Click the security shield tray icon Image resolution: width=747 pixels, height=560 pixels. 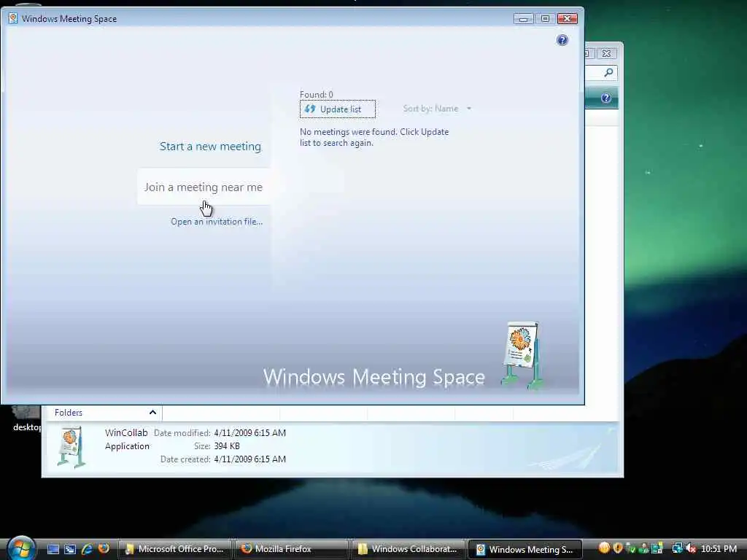coord(618,548)
